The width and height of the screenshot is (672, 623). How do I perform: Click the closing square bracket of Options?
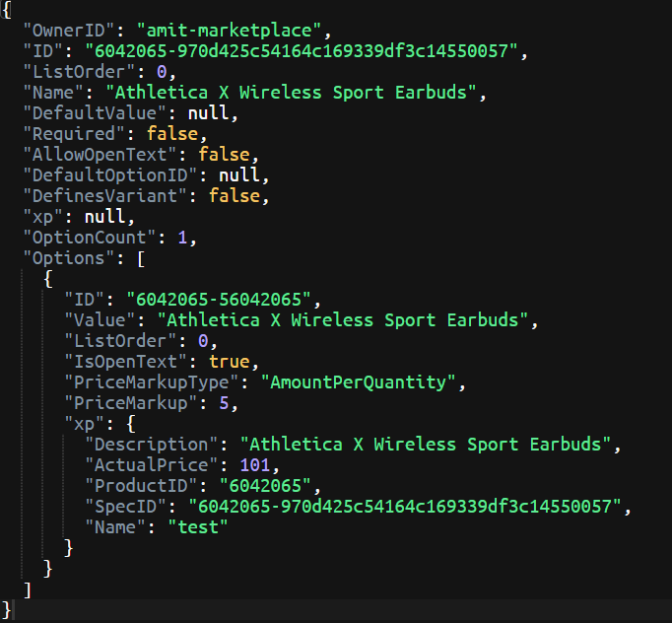click(x=28, y=590)
